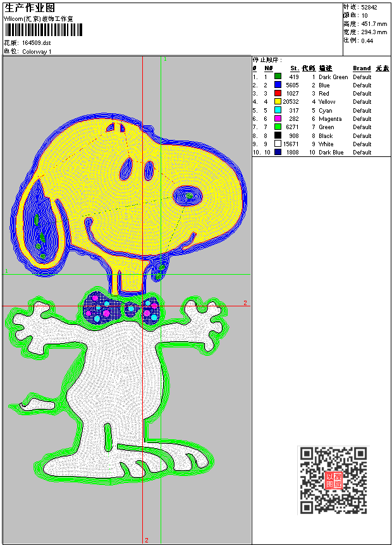Image resolution: width=392 pixels, height=545 pixels.
Task: Click the Cyan color swatch
Action: [x=278, y=110]
